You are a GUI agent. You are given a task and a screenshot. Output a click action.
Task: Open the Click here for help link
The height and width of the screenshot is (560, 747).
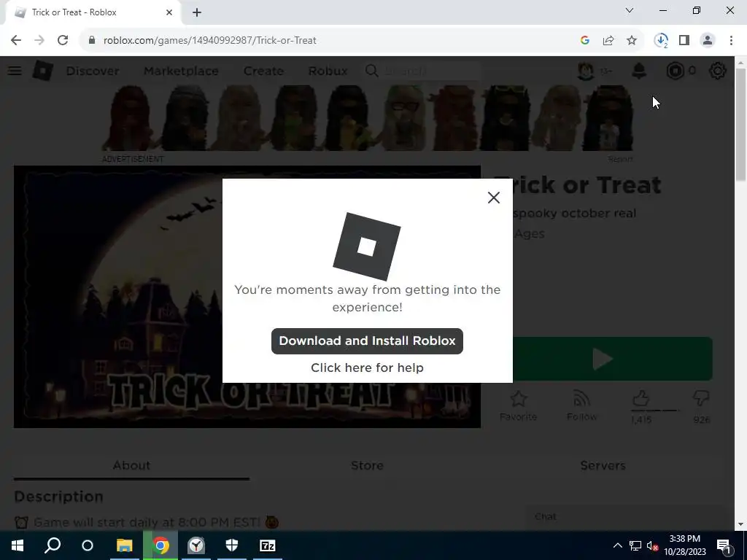click(367, 367)
